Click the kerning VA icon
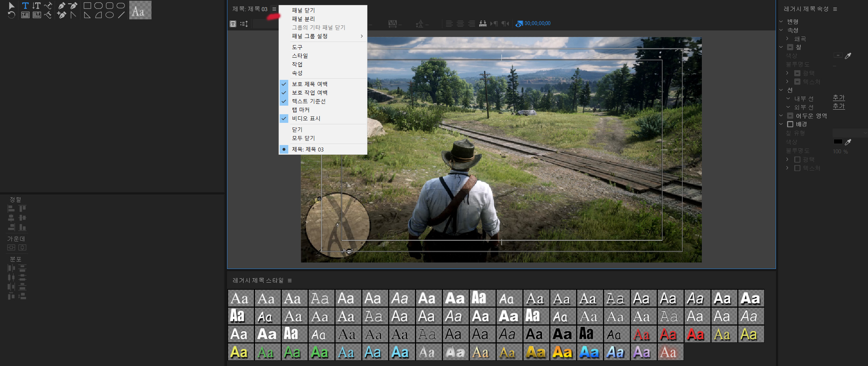 point(393,24)
